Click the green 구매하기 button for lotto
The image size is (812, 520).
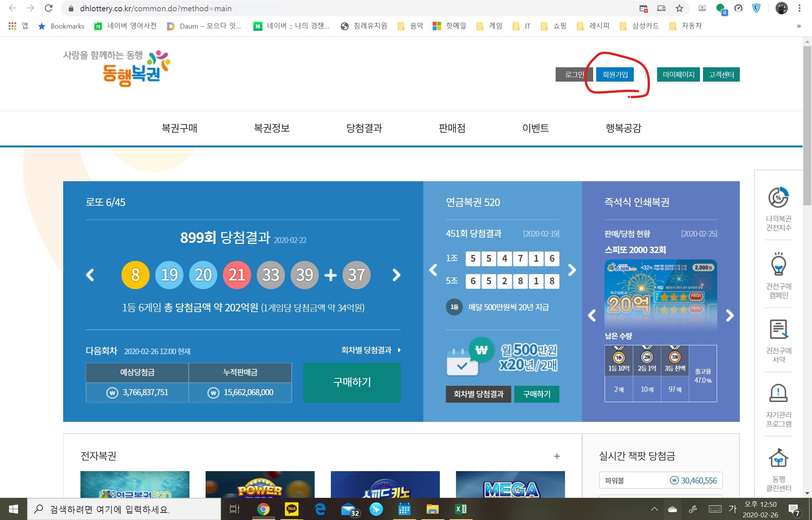[x=352, y=382]
